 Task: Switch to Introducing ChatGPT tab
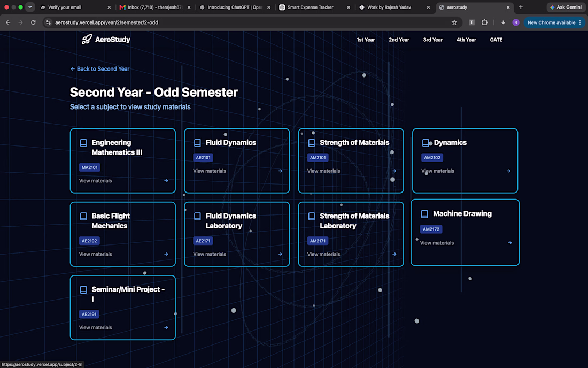click(235, 7)
